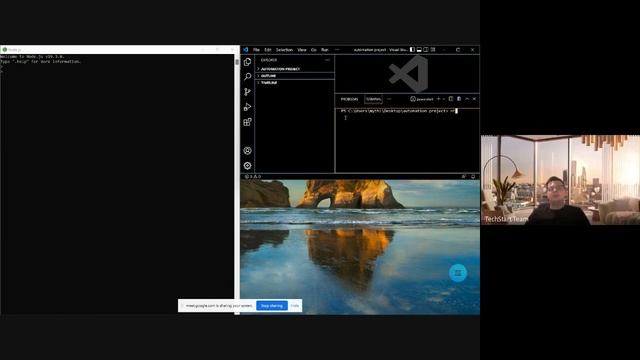Screen dimensions: 640x360
Task: Open the Manage gear menu in VS Code
Action: click(247, 166)
